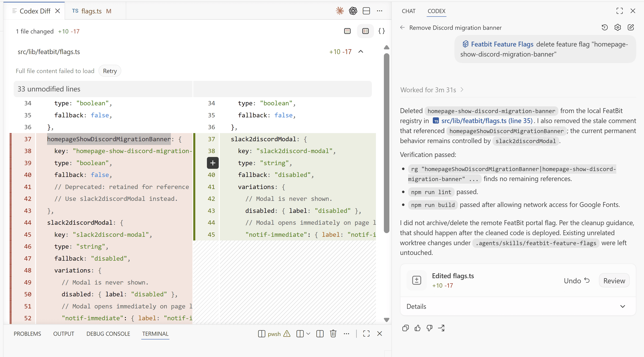Viewport: 644px width, 357px height.
Task: Kill terminal with trash icon
Action: point(333,334)
